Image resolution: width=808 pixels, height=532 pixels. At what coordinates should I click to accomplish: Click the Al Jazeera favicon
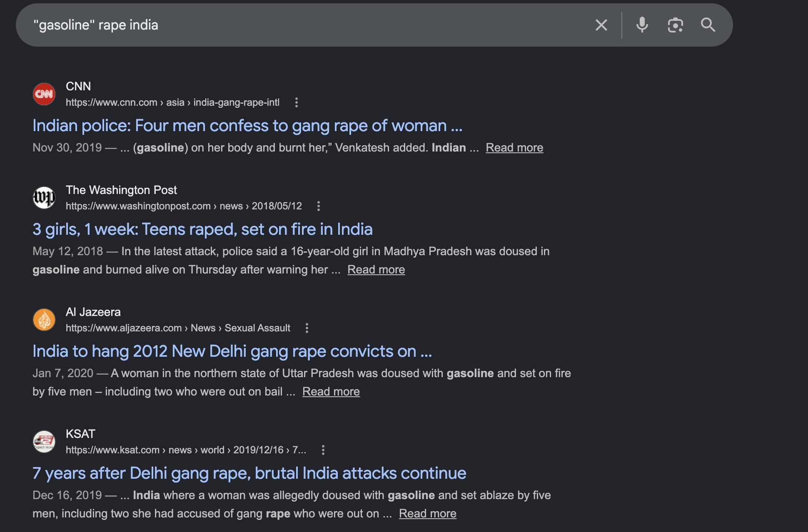click(44, 320)
